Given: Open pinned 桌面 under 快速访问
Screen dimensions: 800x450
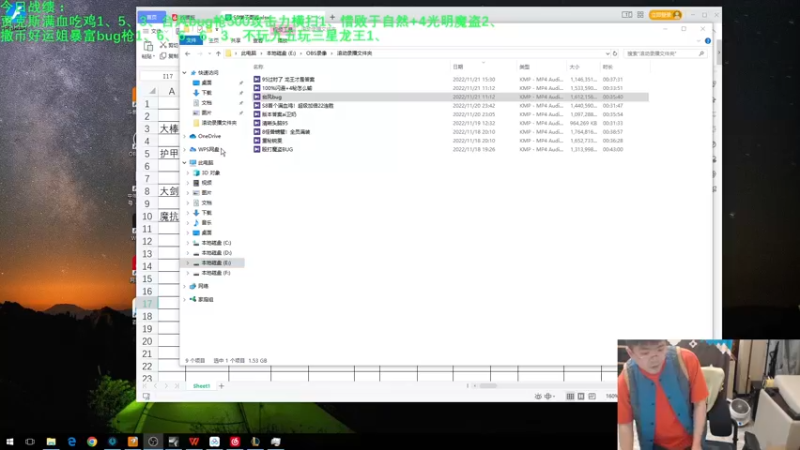Looking at the screenshot, I should (x=206, y=83).
